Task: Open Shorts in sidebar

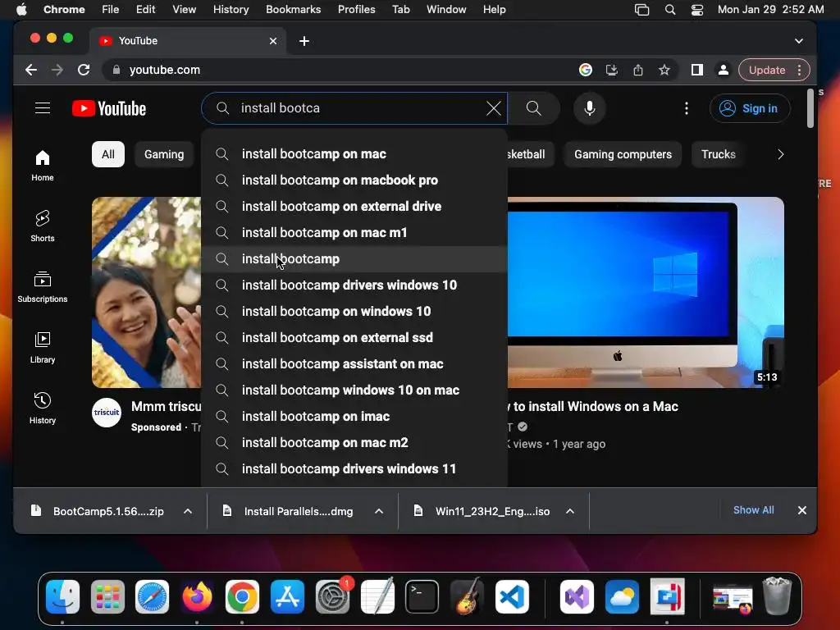Action: [x=43, y=226]
